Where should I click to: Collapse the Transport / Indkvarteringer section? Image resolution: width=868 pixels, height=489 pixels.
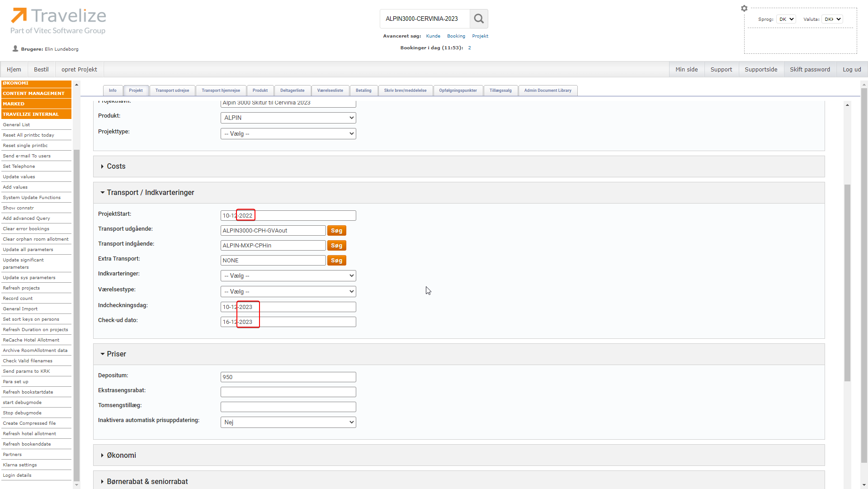click(x=150, y=193)
